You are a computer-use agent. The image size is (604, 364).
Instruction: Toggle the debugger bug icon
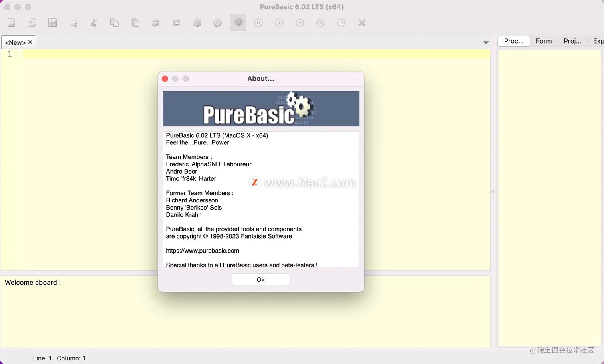pos(238,23)
